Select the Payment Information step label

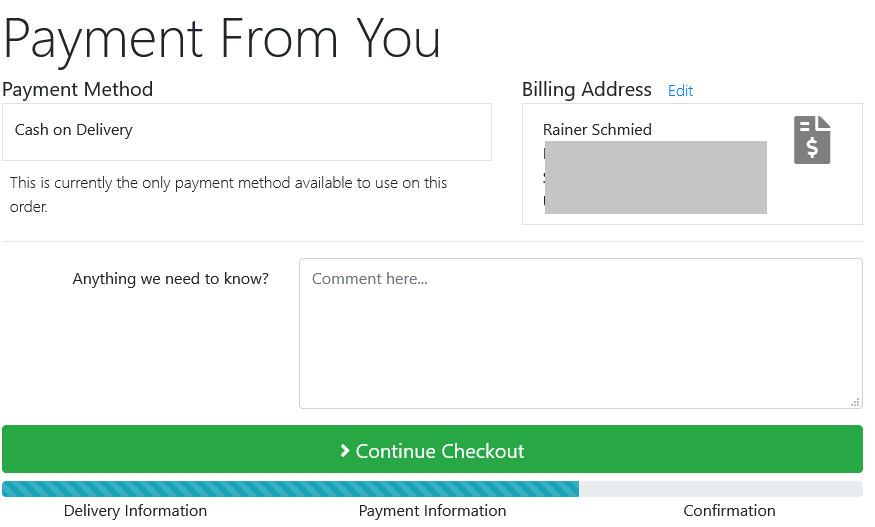432,511
